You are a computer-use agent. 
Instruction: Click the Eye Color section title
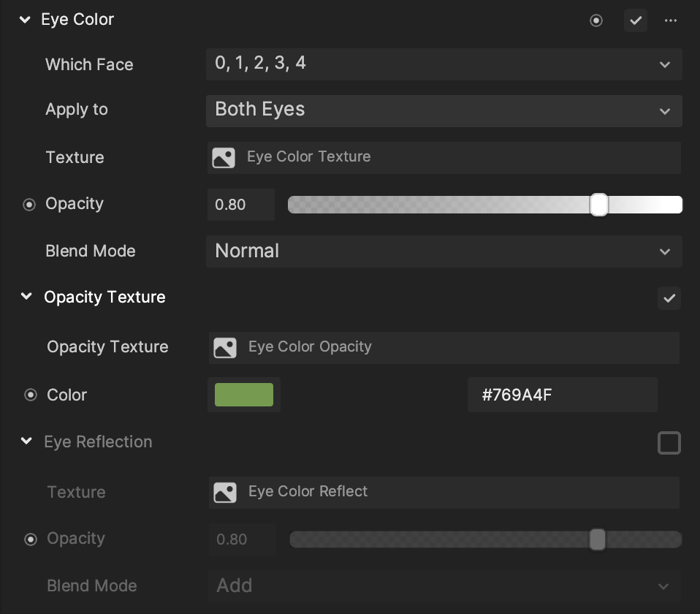pyautogui.click(x=77, y=20)
